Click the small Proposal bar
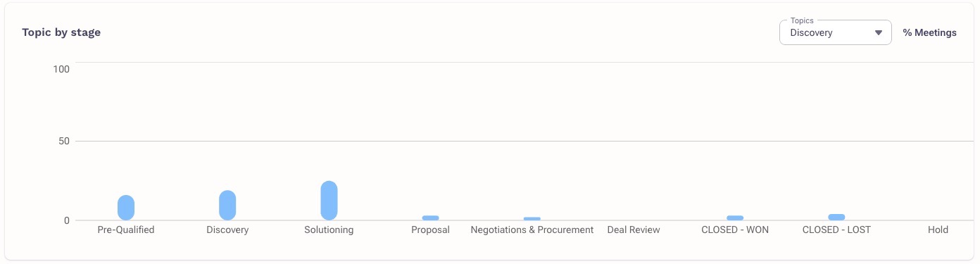980x264 pixels. pos(430,218)
